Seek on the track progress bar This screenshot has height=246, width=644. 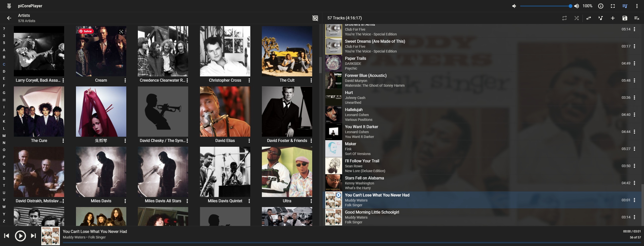(352, 242)
